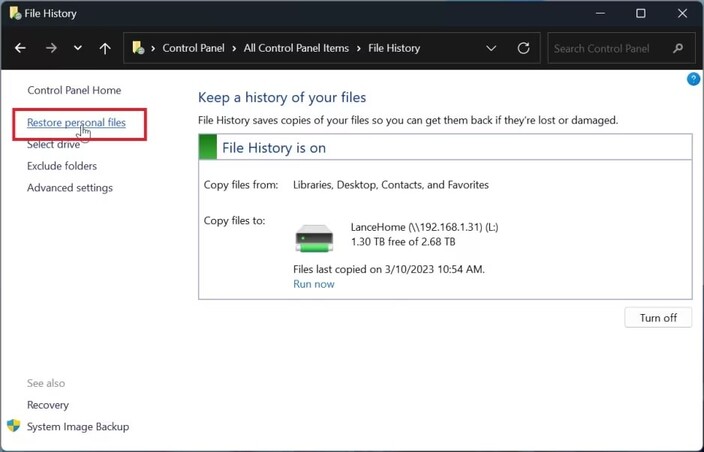
Task: Click the System Image Backup shield icon
Action: point(13,426)
